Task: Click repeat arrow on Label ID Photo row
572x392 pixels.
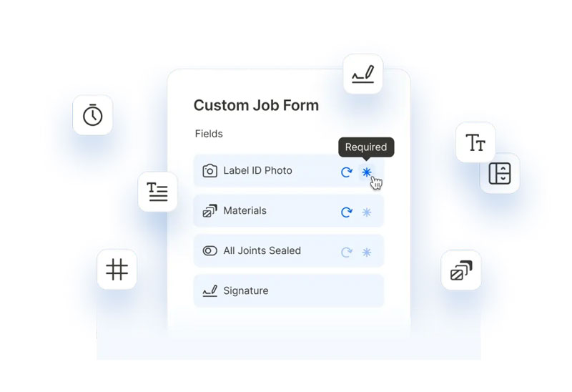Action: [347, 172]
